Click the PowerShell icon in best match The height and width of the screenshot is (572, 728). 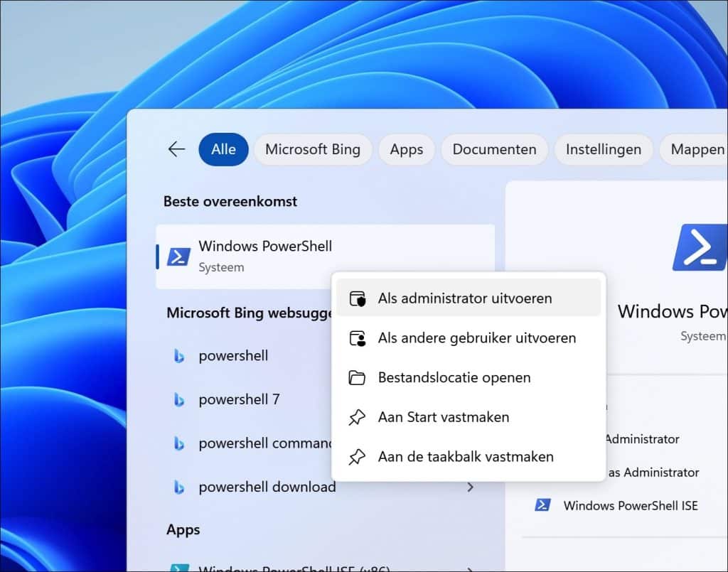pyautogui.click(x=178, y=256)
